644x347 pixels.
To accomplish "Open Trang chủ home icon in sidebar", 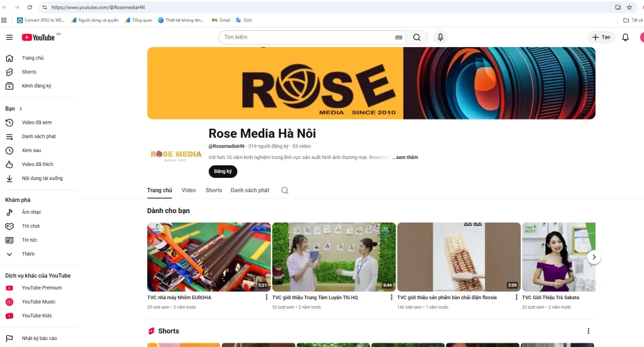I will click(9, 58).
